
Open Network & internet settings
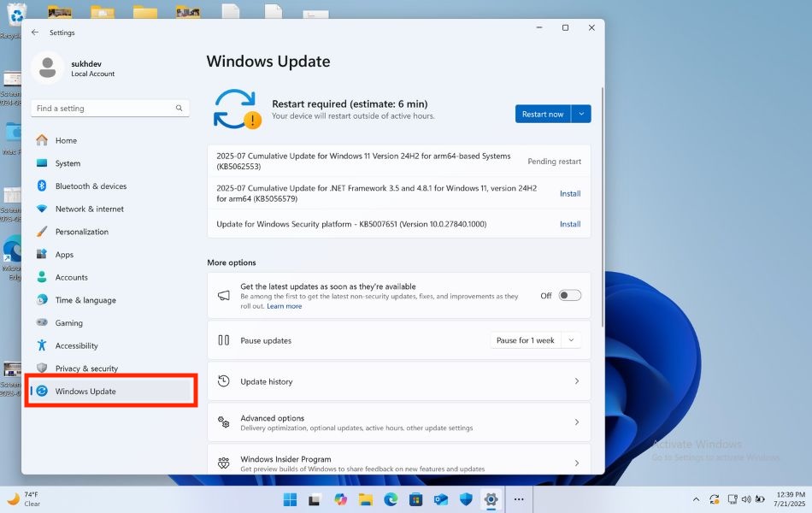click(x=89, y=209)
